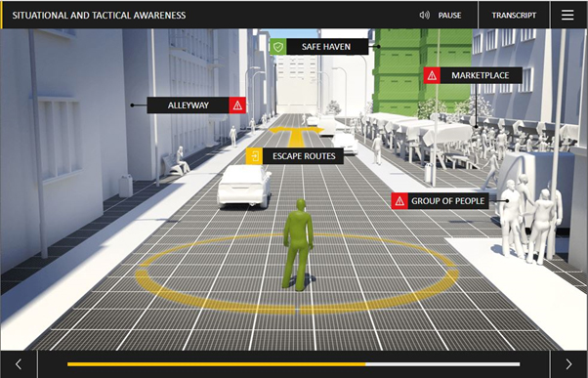The image size is (588, 378).
Task: Open the hamburger menu
Action: pyautogui.click(x=567, y=15)
